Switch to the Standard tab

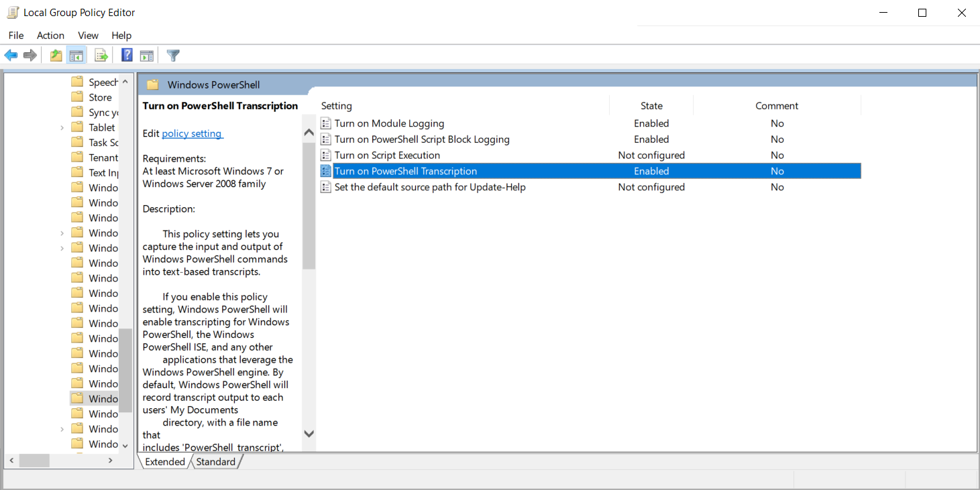coord(216,462)
